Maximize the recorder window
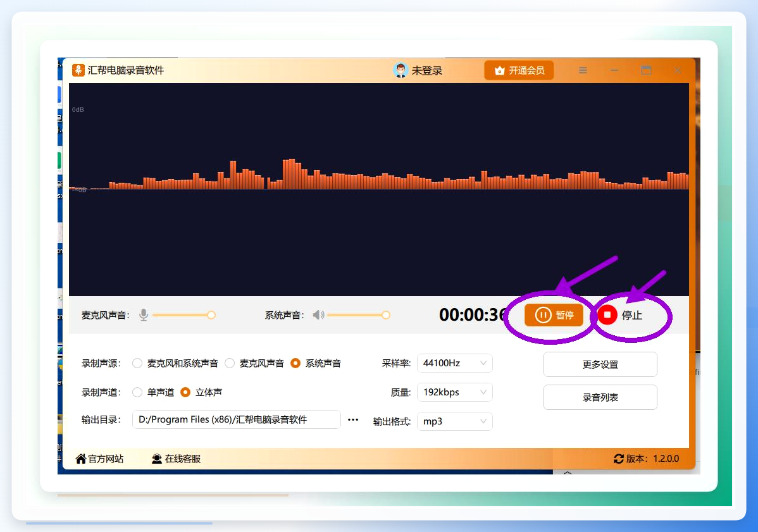Viewport: 758px width, 532px height. point(647,71)
